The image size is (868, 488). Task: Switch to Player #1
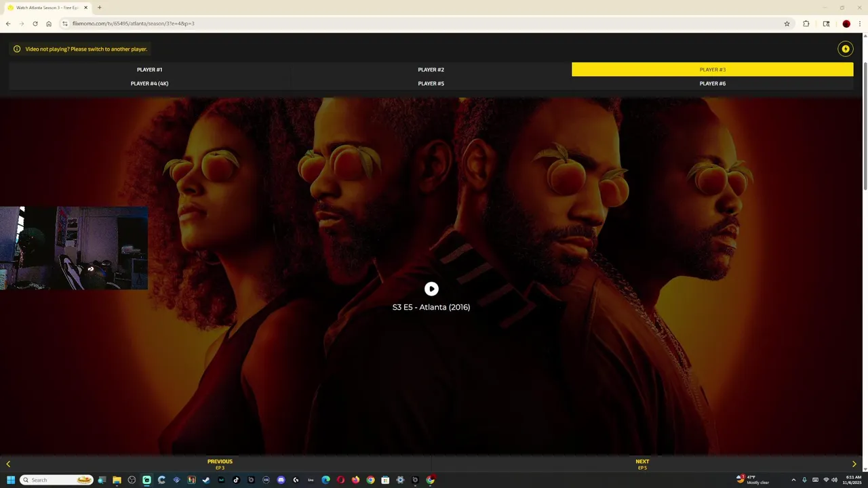pos(149,69)
